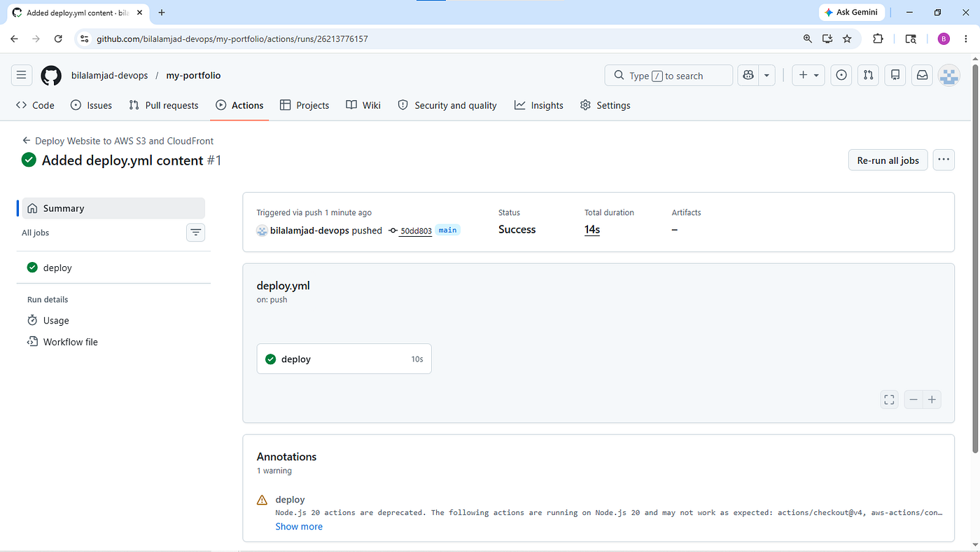
Task: Open the run options ellipsis menu
Action: (x=944, y=160)
